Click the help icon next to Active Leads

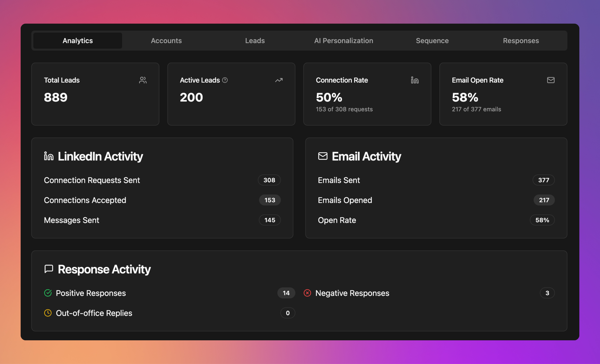click(x=225, y=80)
